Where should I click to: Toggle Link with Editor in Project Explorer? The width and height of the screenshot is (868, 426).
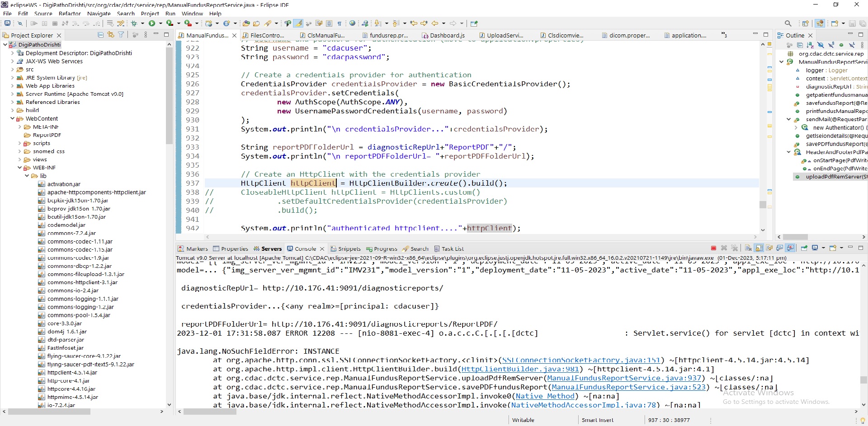111,35
